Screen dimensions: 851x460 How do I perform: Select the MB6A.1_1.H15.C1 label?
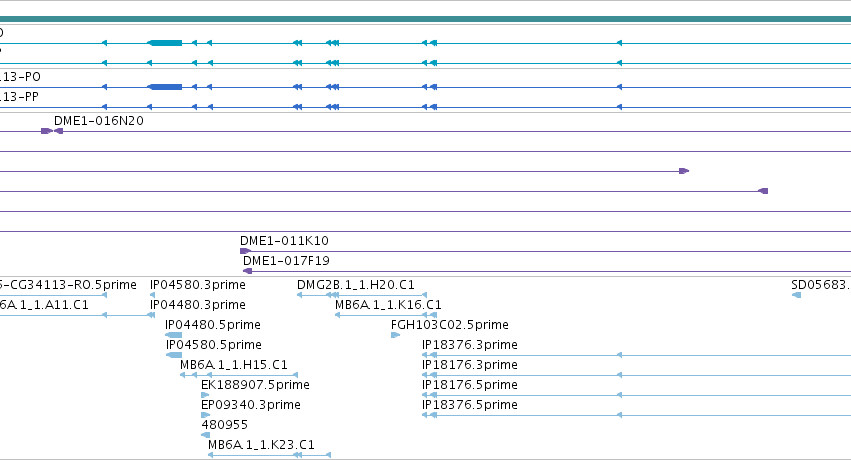point(234,365)
